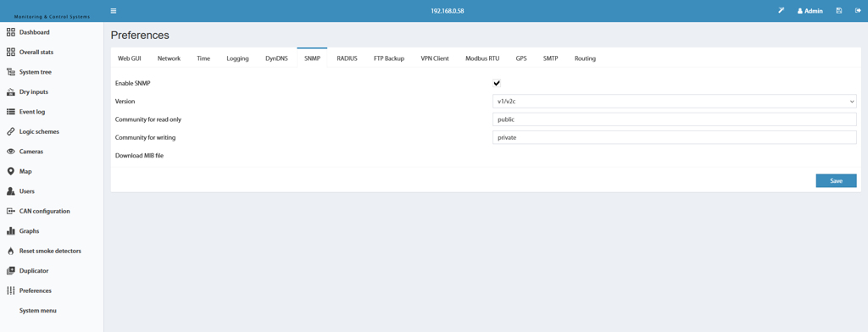
Task: Click the Logic schemes link icon
Action: (x=10, y=131)
